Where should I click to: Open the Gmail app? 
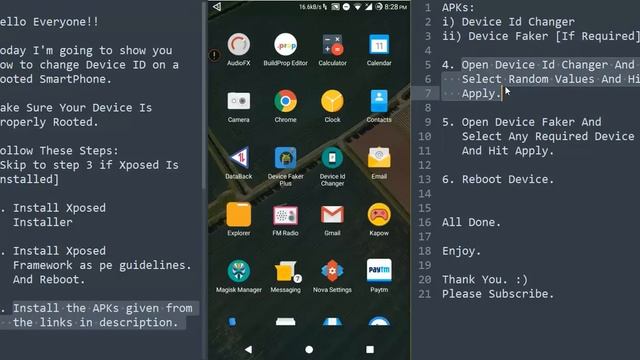332,220
